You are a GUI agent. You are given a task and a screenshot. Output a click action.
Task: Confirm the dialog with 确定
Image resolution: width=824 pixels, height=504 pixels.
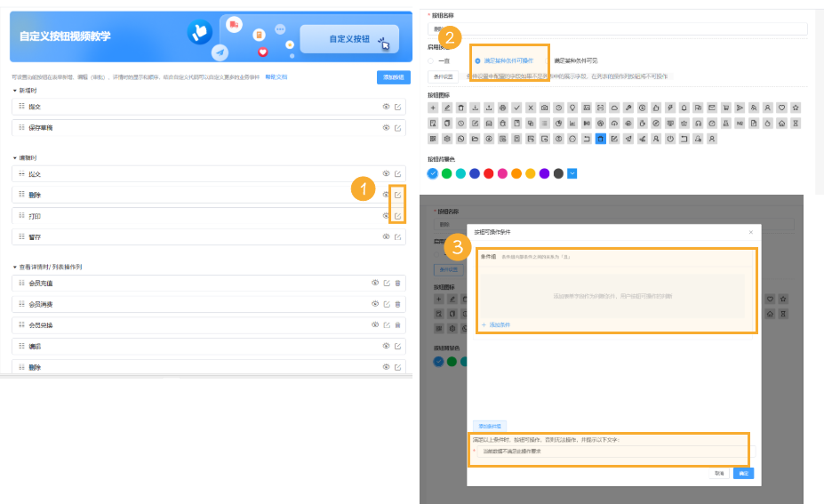tap(744, 474)
